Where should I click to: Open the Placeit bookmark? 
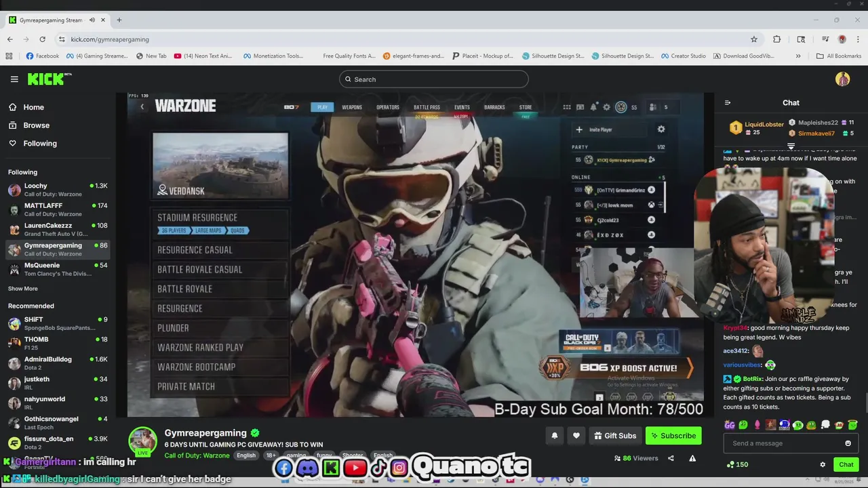(482, 56)
